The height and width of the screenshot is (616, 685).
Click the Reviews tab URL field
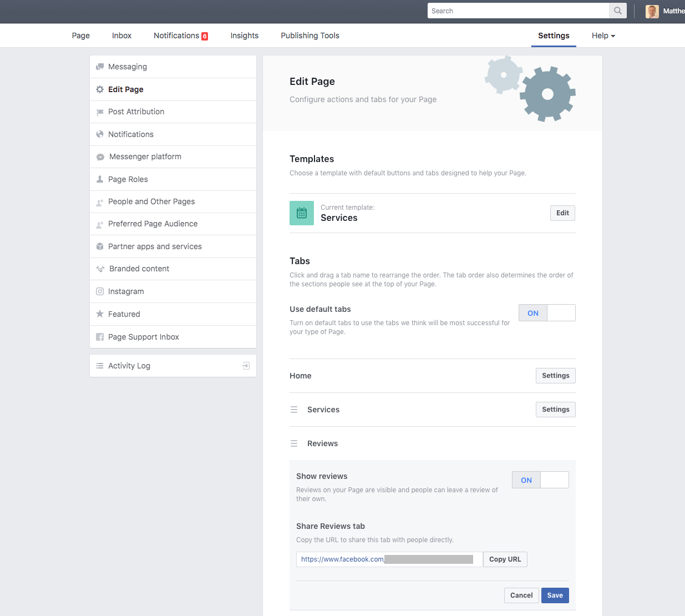coord(389,559)
